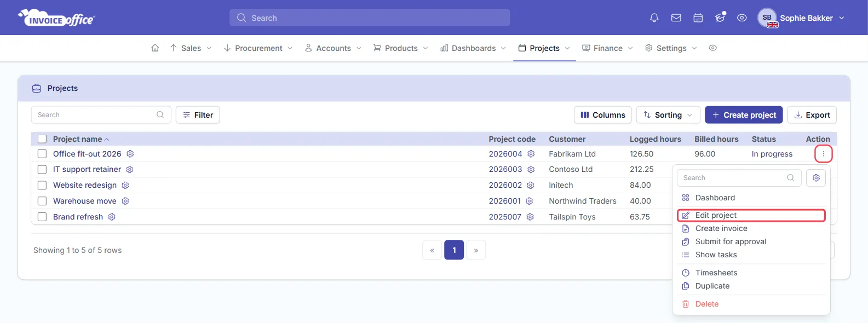Expand the Settings menu dropdown
Viewport: 868px width, 323px height.
point(671,48)
